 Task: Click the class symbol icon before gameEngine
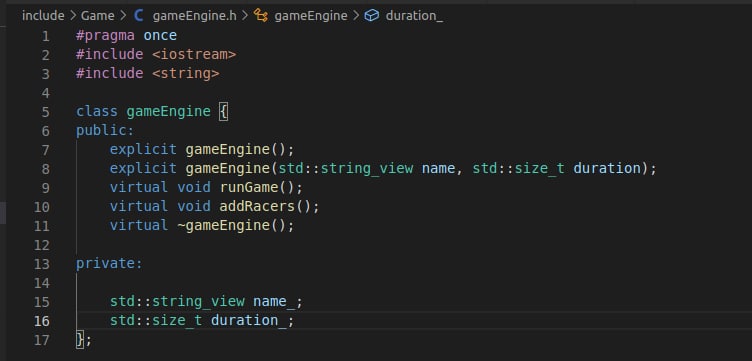click(261, 16)
